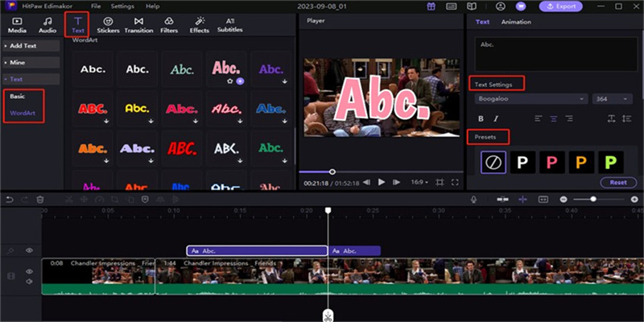Play the video preview
The width and height of the screenshot is (644, 322).
pos(382,183)
